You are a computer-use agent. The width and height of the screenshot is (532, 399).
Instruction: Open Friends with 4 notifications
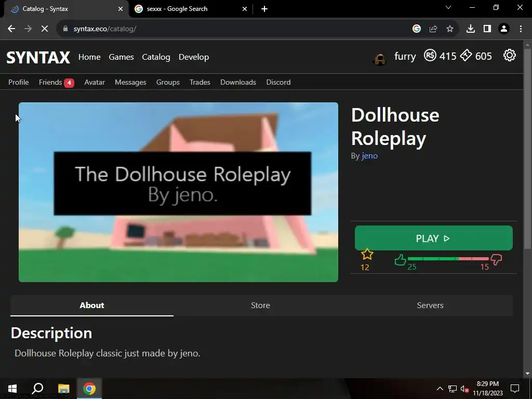point(56,83)
